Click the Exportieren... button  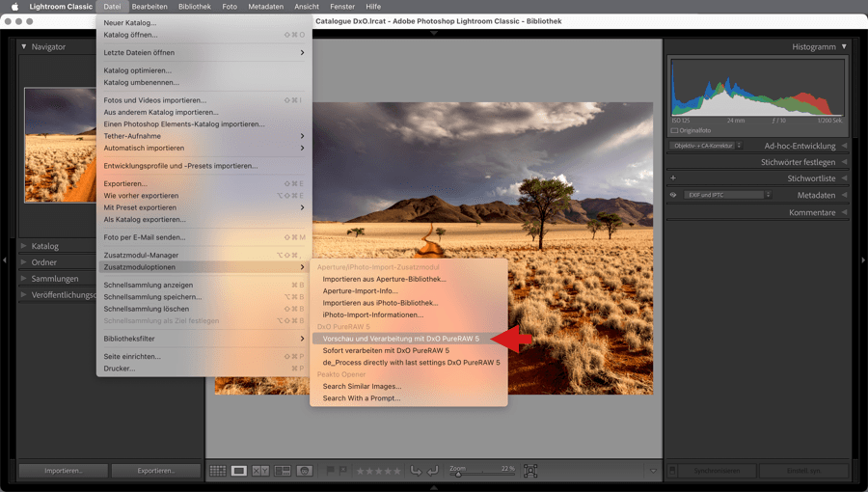pyautogui.click(x=156, y=471)
